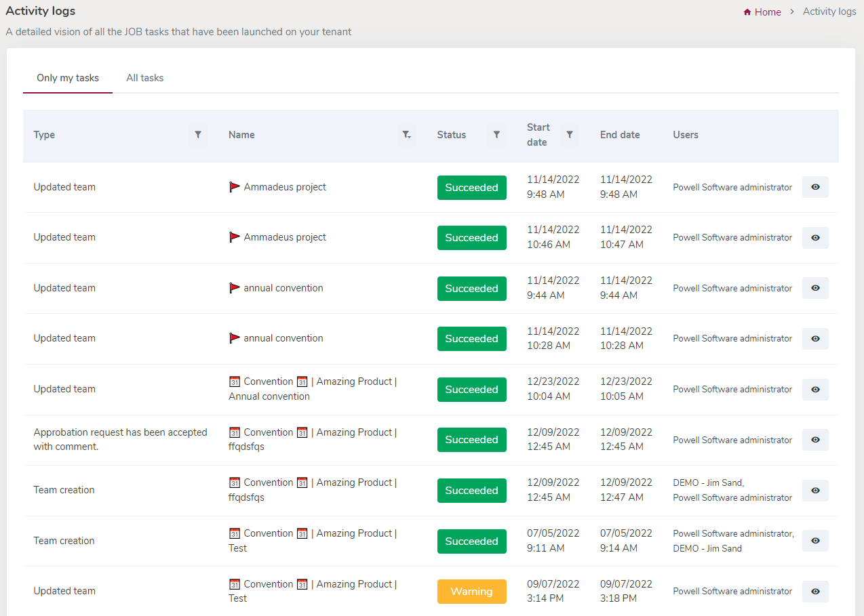864x616 pixels.
Task: Click the end date '12/09/2022 12:47 AM'
Action: tap(626, 490)
